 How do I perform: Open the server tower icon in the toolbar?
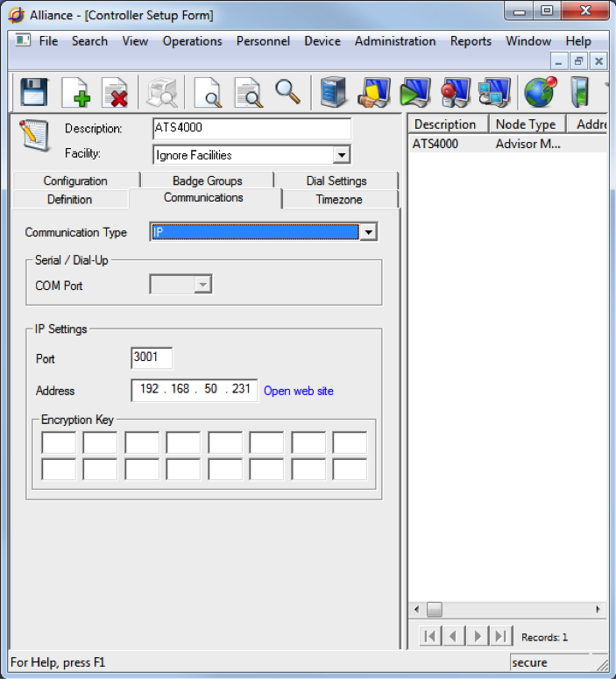[x=334, y=91]
